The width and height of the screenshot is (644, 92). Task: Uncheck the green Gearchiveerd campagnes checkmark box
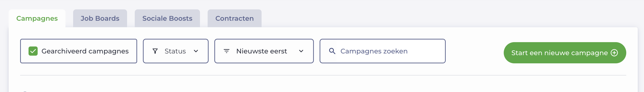[x=33, y=51]
